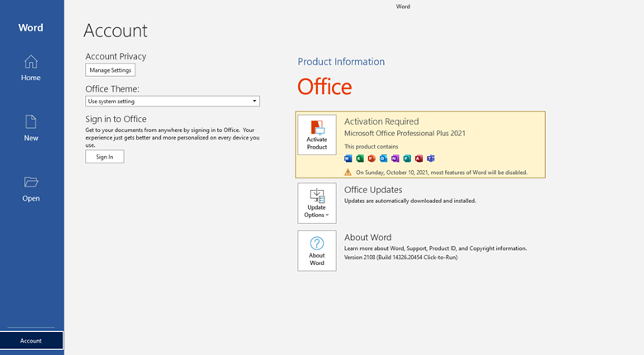Open the file browser via Open icon
The image size is (644, 355).
point(31,182)
